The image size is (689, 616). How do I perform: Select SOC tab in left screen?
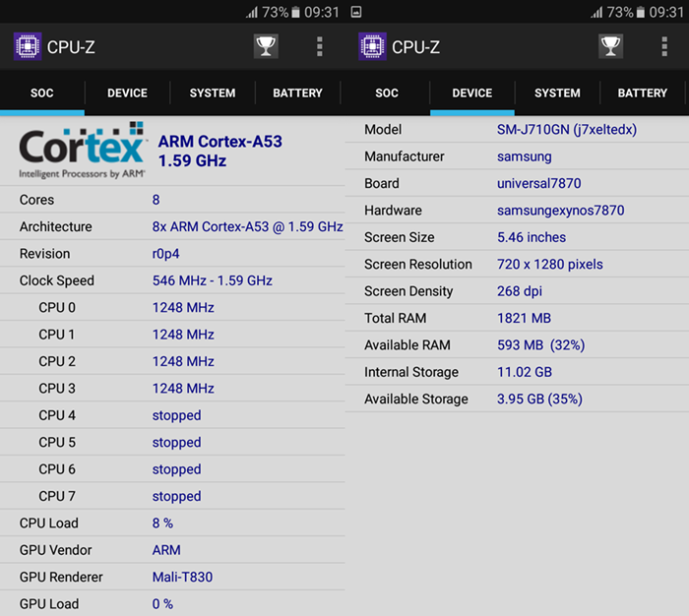tap(42, 93)
